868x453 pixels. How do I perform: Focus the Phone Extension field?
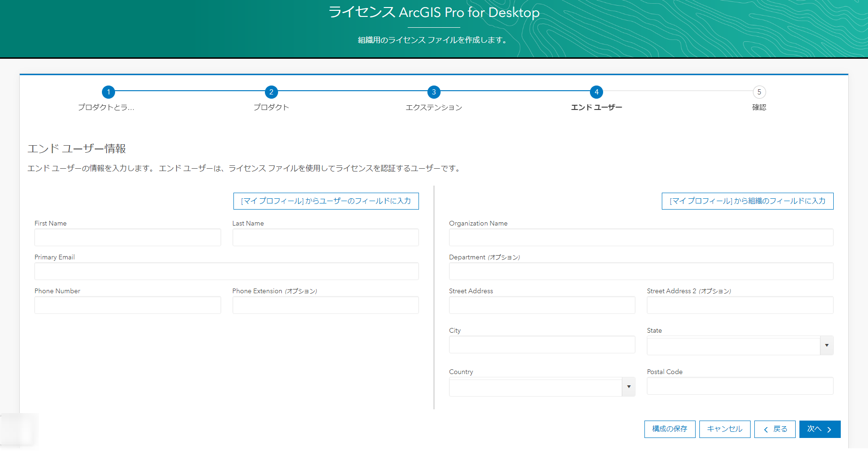pyautogui.click(x=325, y=305)
